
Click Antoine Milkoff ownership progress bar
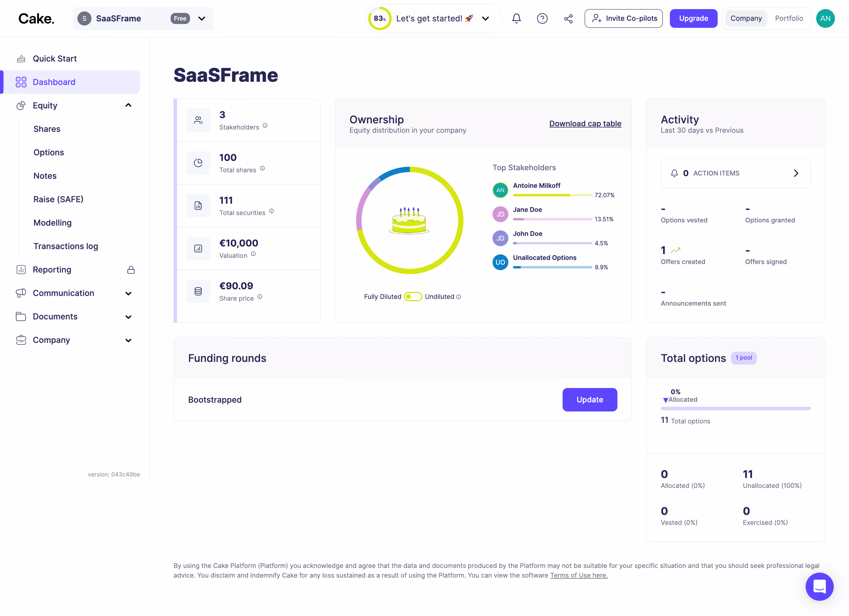(x=553, y=195)
